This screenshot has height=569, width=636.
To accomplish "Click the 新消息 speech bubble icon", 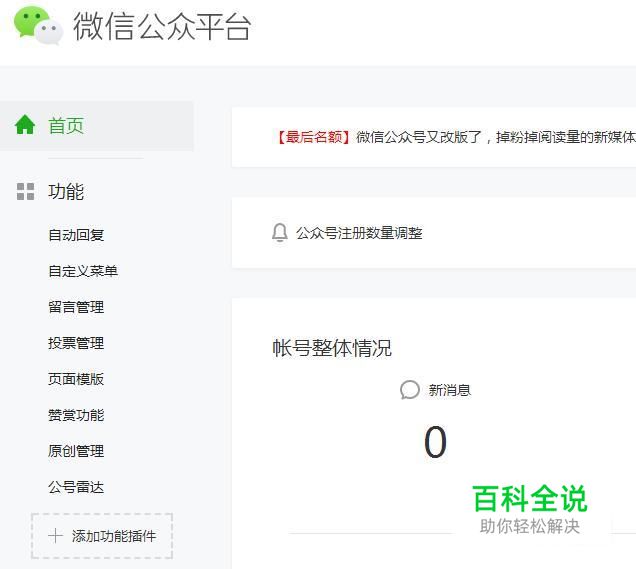I will [409, 390].
